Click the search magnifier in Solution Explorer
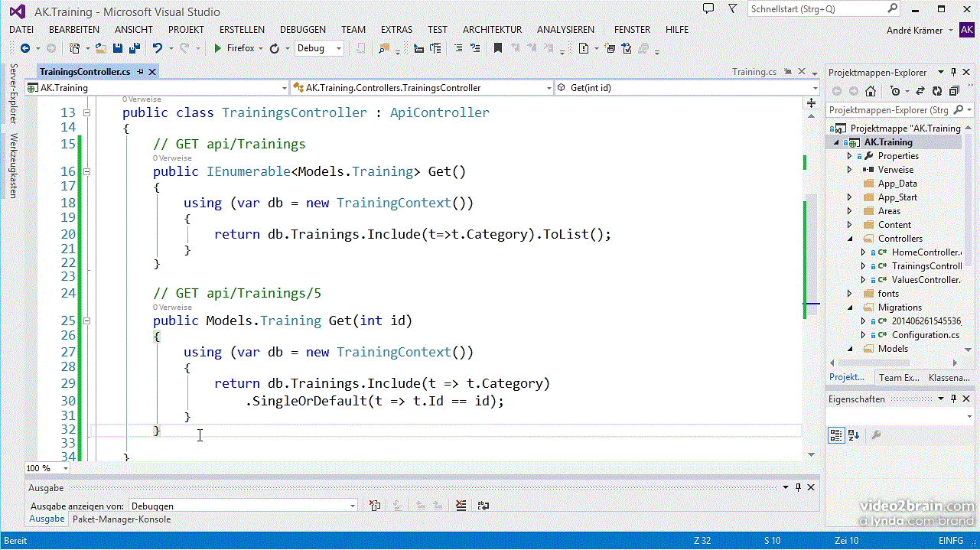Viewport: 980px width, 550px height. coord(960,110)
